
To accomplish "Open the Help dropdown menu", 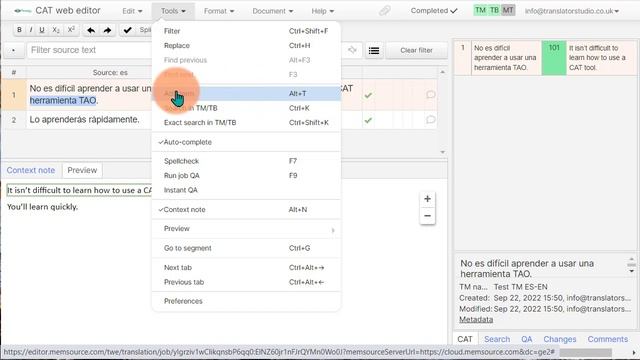I will [x=323, y=11].
